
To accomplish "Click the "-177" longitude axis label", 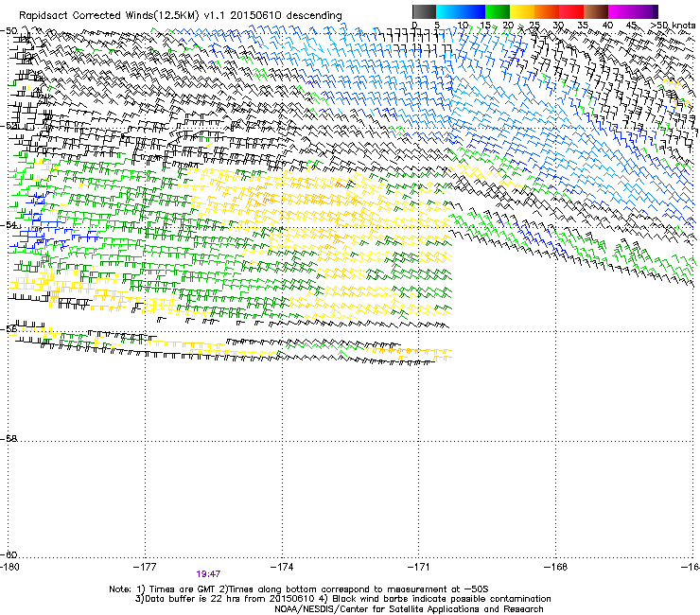I will [x=145, y=567].
